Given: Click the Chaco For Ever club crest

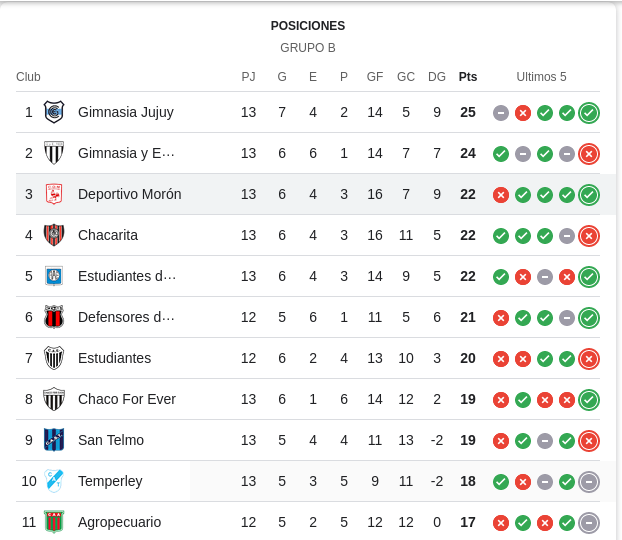Looking at the screenshot, I should pyautogui.click(x=54, y=399).
